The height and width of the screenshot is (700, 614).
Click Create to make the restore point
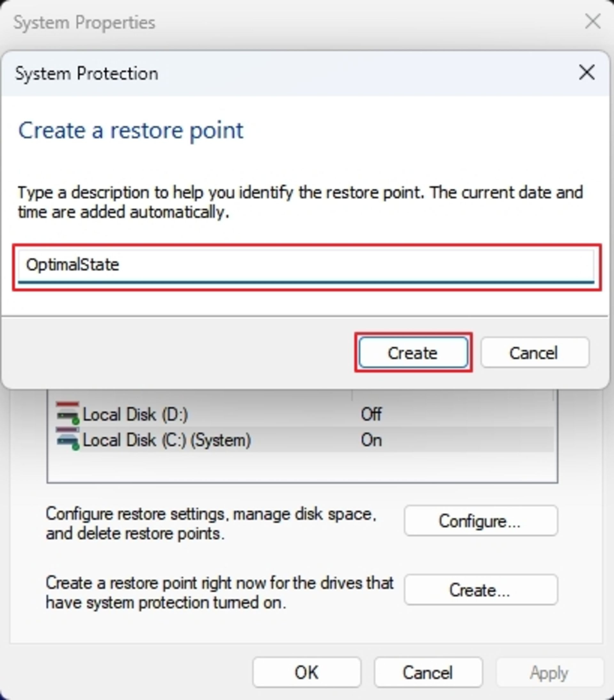[x=413, y=352]
